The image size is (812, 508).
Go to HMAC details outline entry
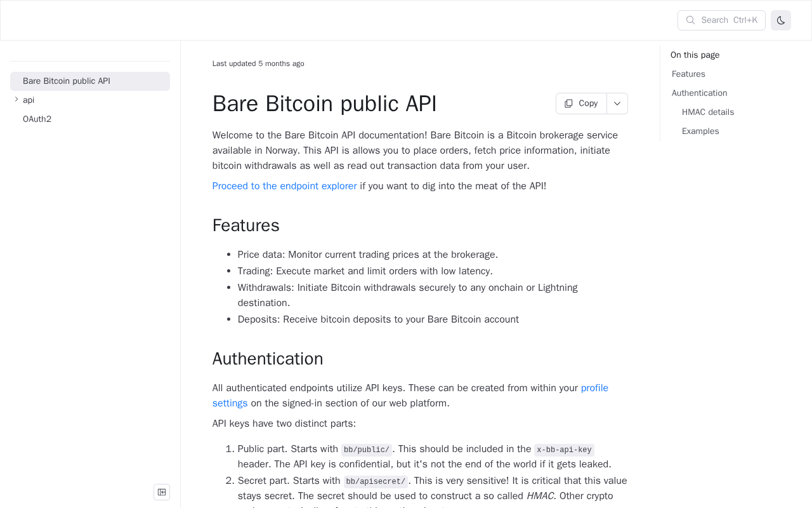point(707,112)
